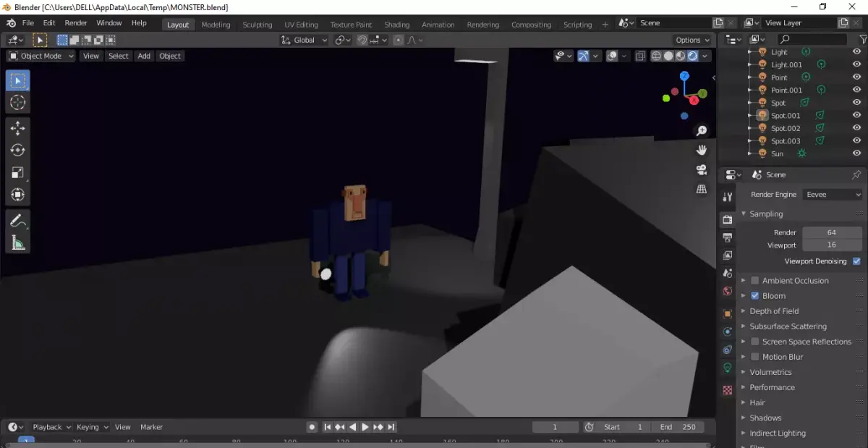Select the Select Box tool
This screenshot has height=448, width=868.
coord(18,80)
